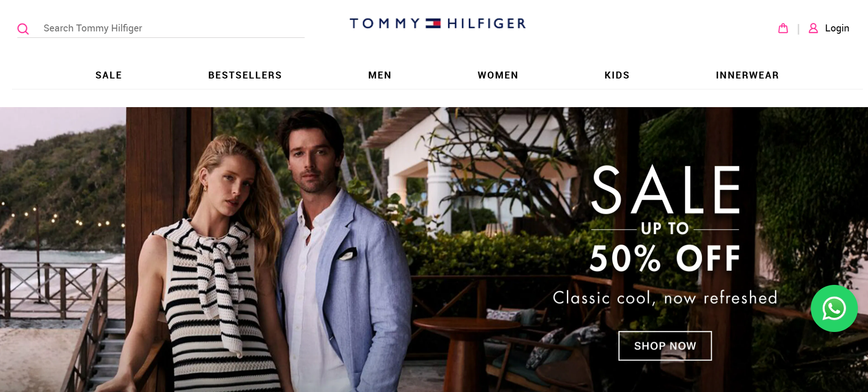Go home via the Tommy Hilfiger logo
Screen dimensions: 868x392
438,23
